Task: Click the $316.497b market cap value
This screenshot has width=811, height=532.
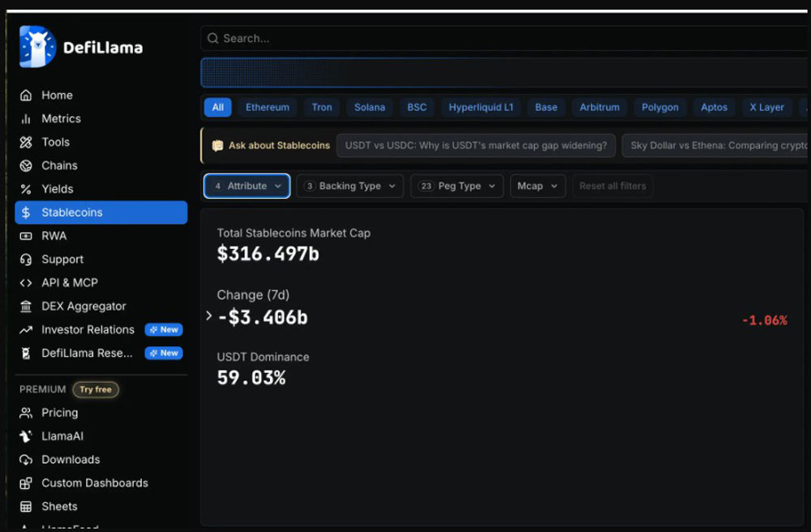Action: [268, 254]
